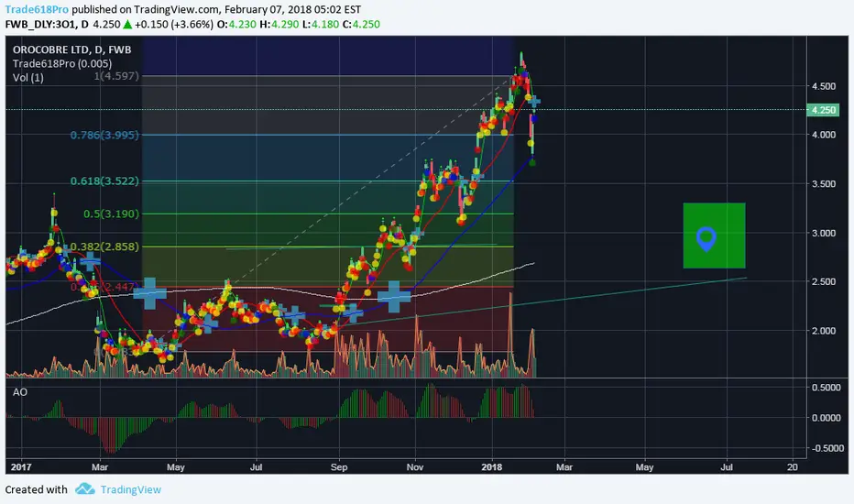Click the Sep time axis label
Image resolution: width=854 pixels, height=504 pixels.
339,467
